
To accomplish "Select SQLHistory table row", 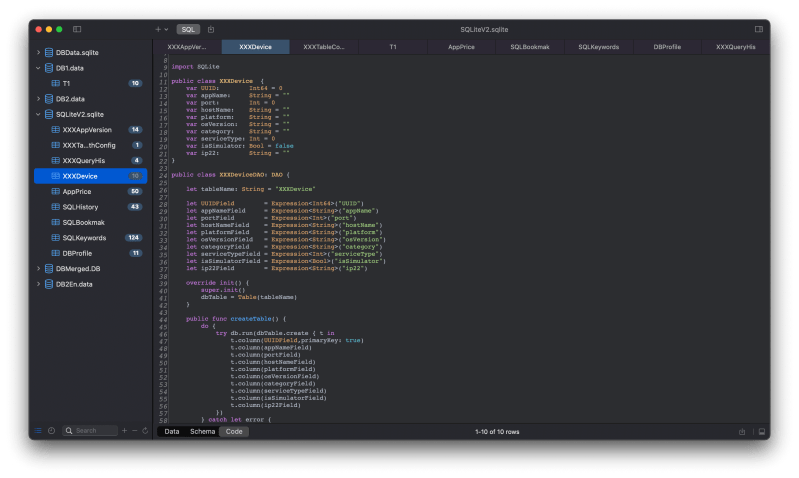I will coord(90,207).
